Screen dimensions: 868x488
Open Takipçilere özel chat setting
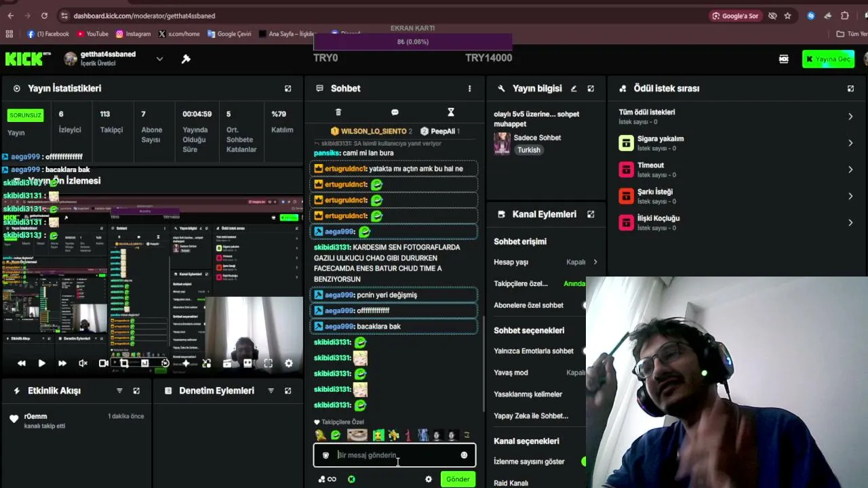click(x=540, y=283)
